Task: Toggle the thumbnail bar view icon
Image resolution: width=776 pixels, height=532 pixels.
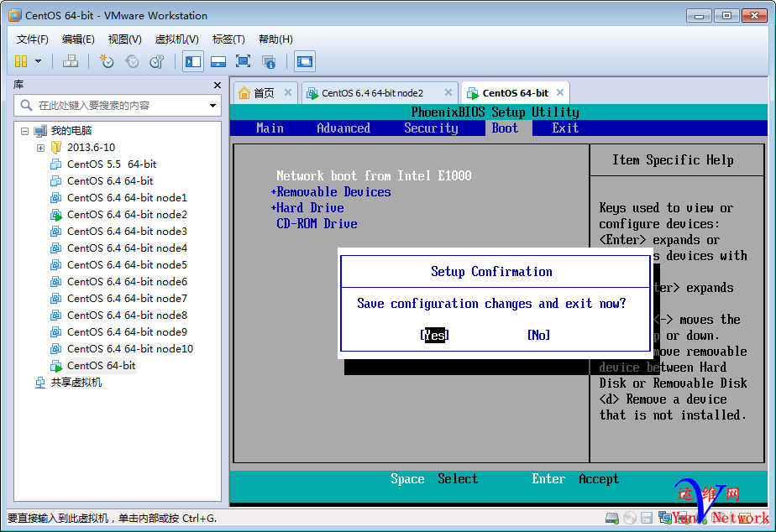Action: [218, 61]
